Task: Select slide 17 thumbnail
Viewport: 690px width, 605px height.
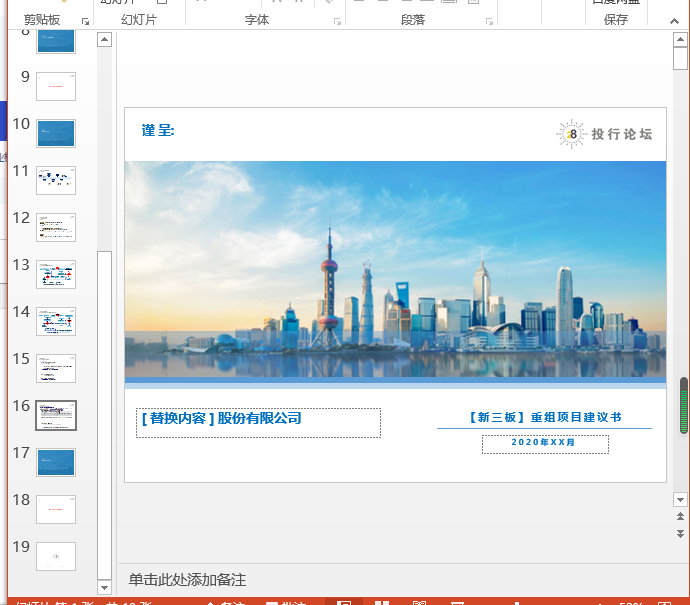Action: [56, 462]
